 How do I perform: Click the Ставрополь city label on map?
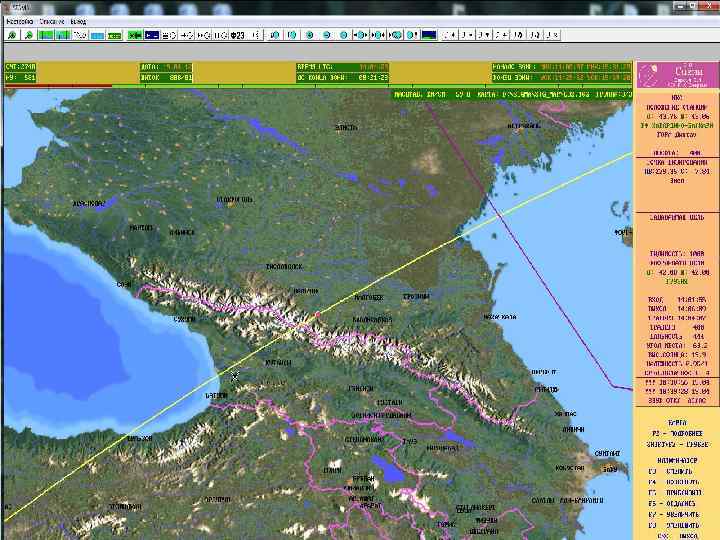click(x=234, y=200)
